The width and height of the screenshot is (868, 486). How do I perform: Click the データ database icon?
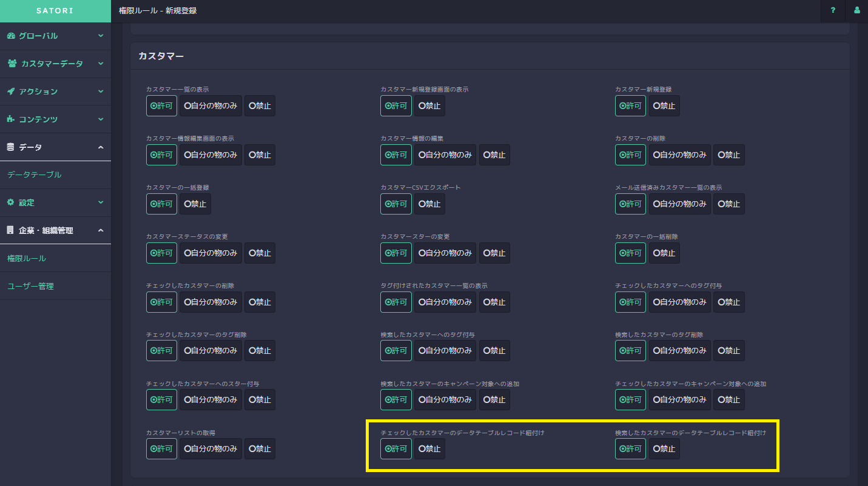10,147
